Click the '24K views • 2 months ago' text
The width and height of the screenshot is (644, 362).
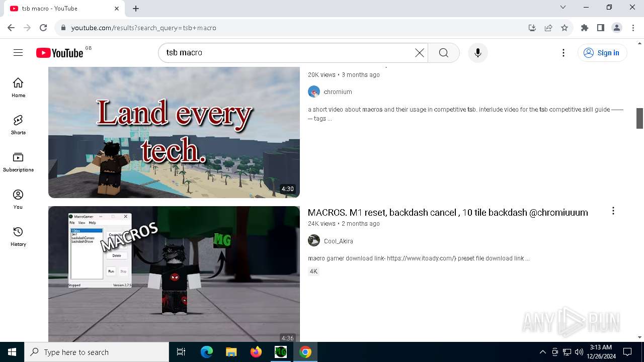pos(344,224)
